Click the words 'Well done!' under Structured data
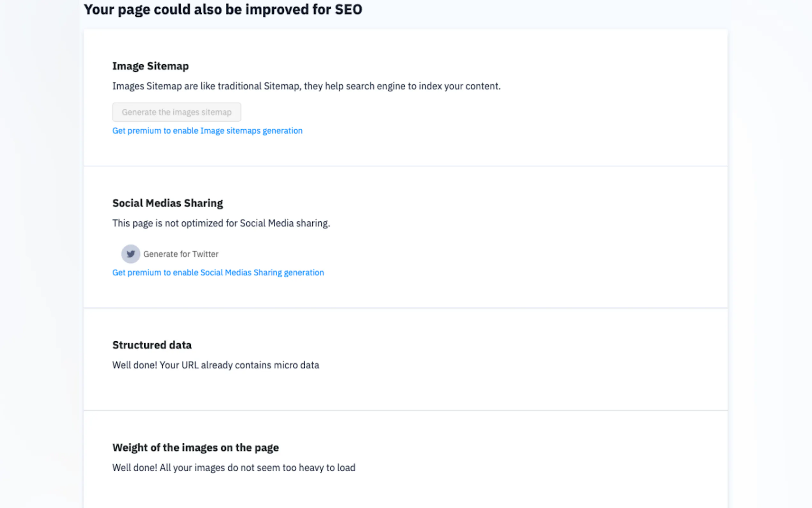The width and height of the screenshot is (812, 508). point(135,365)
